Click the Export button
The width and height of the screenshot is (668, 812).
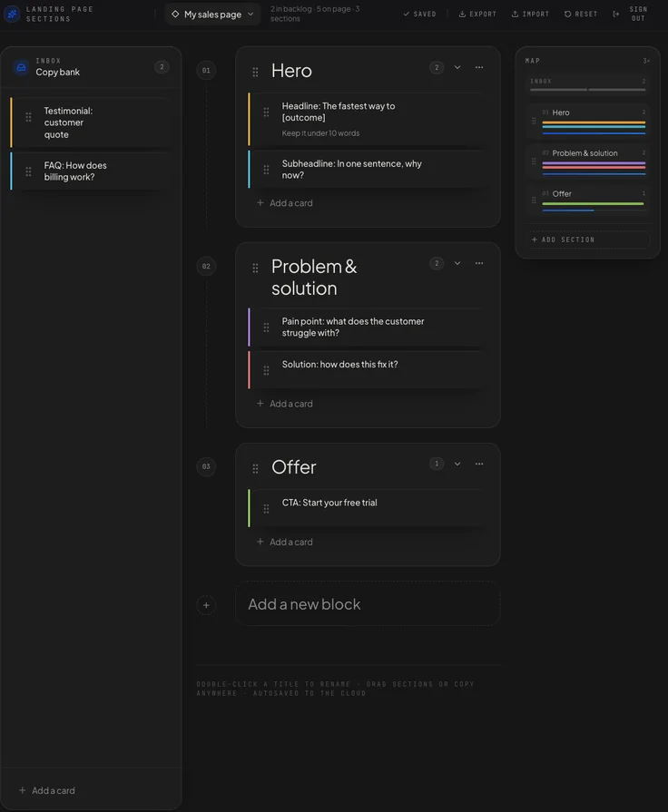pyautogui.click(x=477, y=14)
